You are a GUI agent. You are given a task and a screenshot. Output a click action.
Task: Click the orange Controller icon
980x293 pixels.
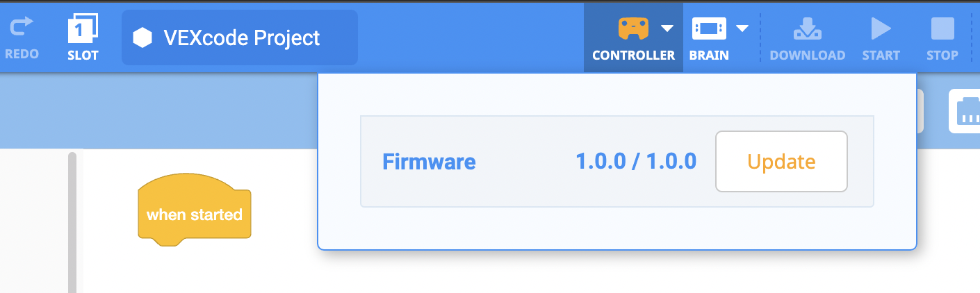pos(633,28)
